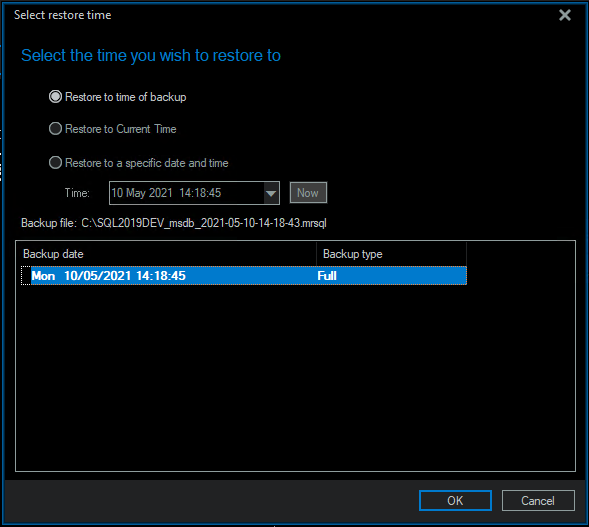The width and height of the screenshot is (589, 527).
Task: Click the day 10 in Time field
Action: pyautogui.click(x=117, y=193)
